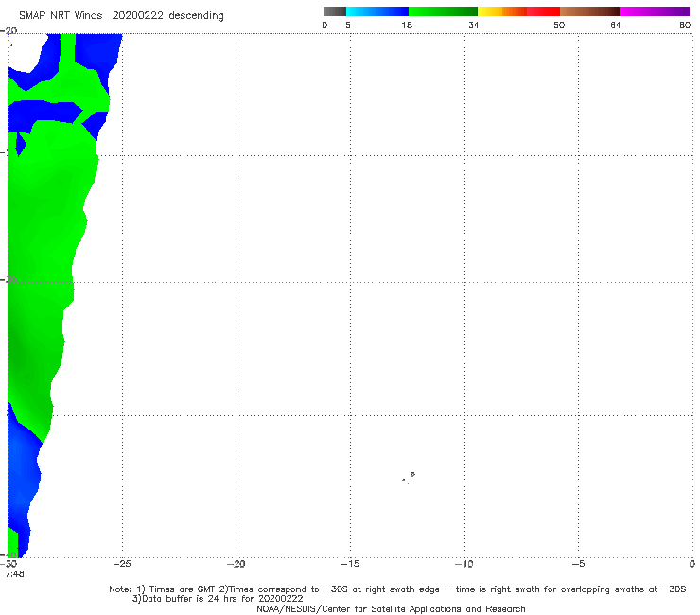This screenshot has width=700, height=615.
Task: Click the magenta 64-80 color bar segment
Action: click(x=655, y=11)
